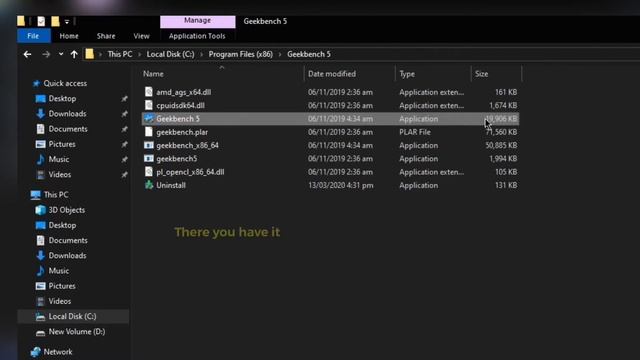Select This PC in navigation pane

(x=56, y=195)
